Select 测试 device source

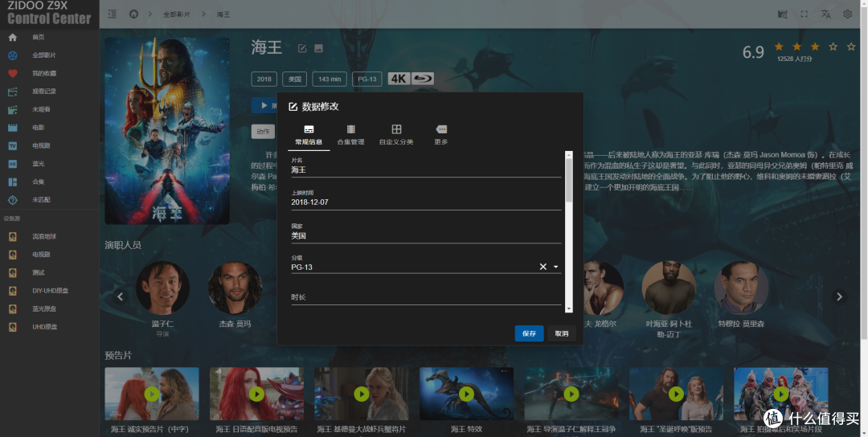[50, 272]
